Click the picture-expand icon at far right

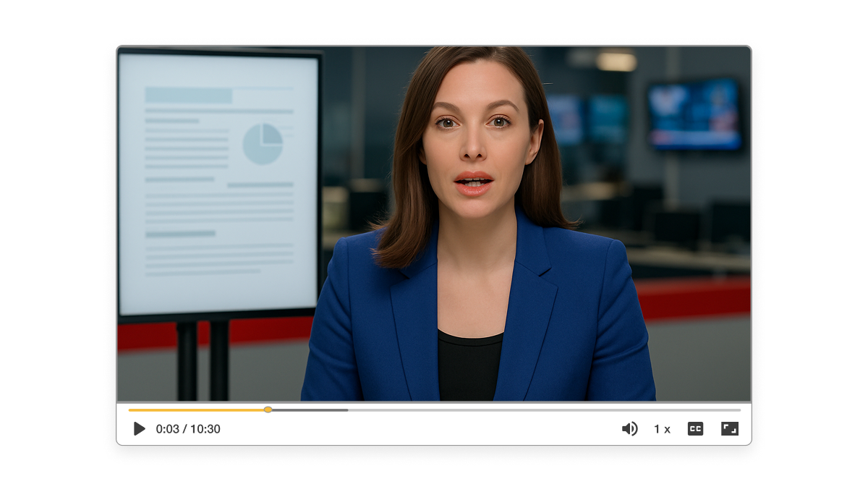(731, 428)
